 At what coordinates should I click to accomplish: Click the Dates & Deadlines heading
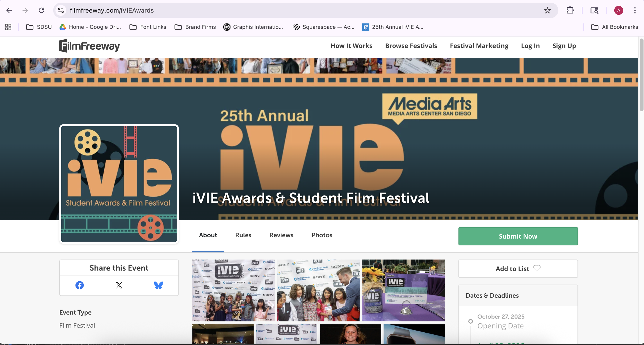click(492, 296)
